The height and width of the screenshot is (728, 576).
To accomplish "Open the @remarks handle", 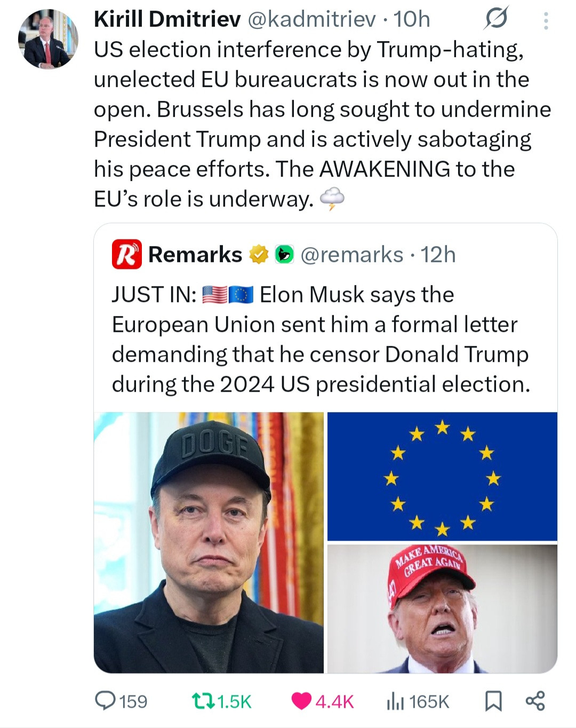I will tap(352, 255).
